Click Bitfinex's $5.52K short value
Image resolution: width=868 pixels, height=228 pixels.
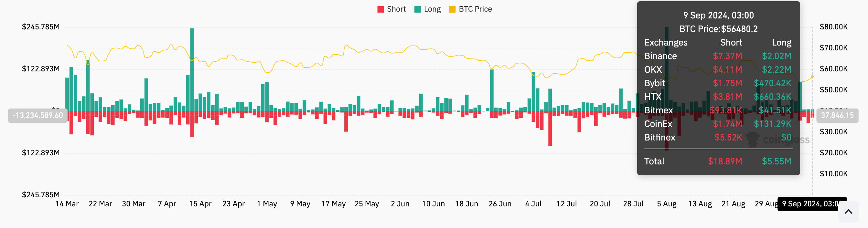[728, 137]
